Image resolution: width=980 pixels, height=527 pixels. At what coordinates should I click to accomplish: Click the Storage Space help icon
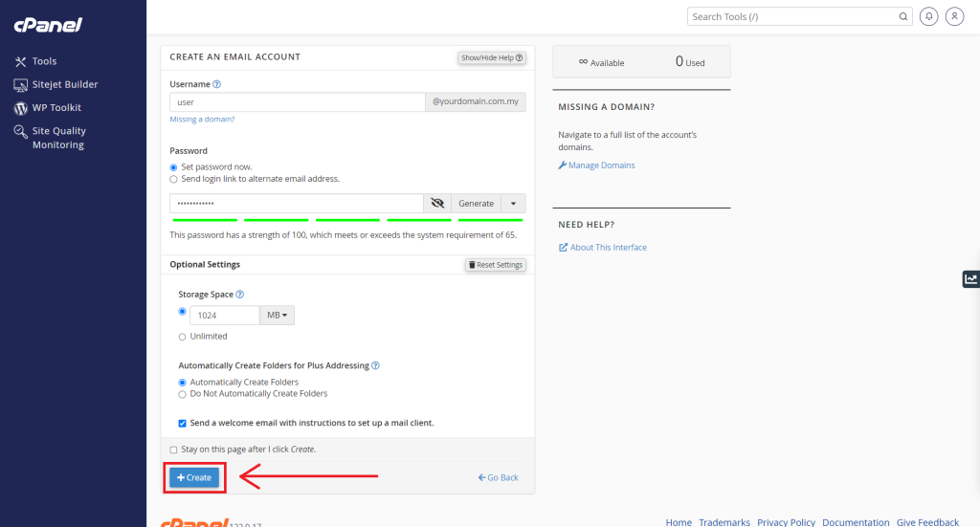[x=240, y=294]
